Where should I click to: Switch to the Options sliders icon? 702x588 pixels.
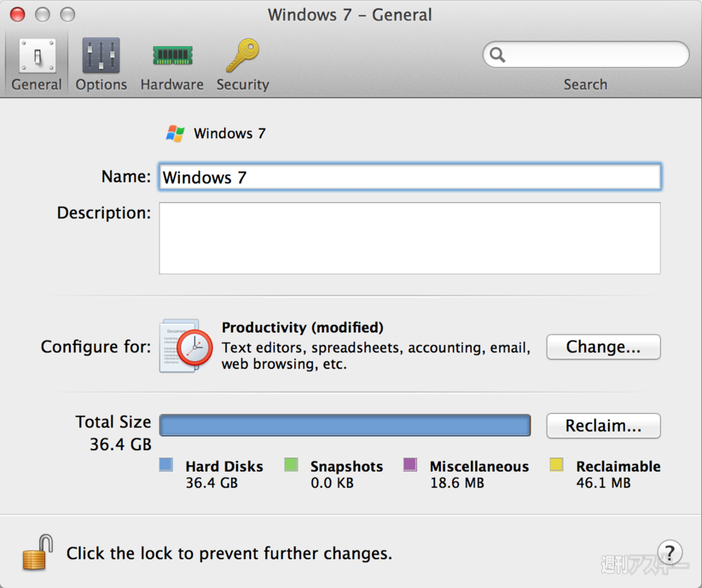pos(101,56)
